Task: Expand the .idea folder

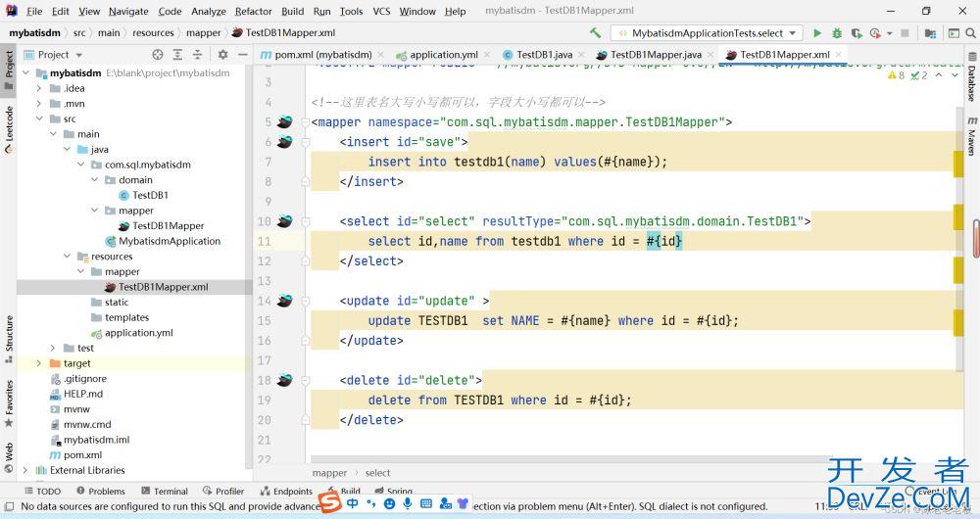Action: 39,88
